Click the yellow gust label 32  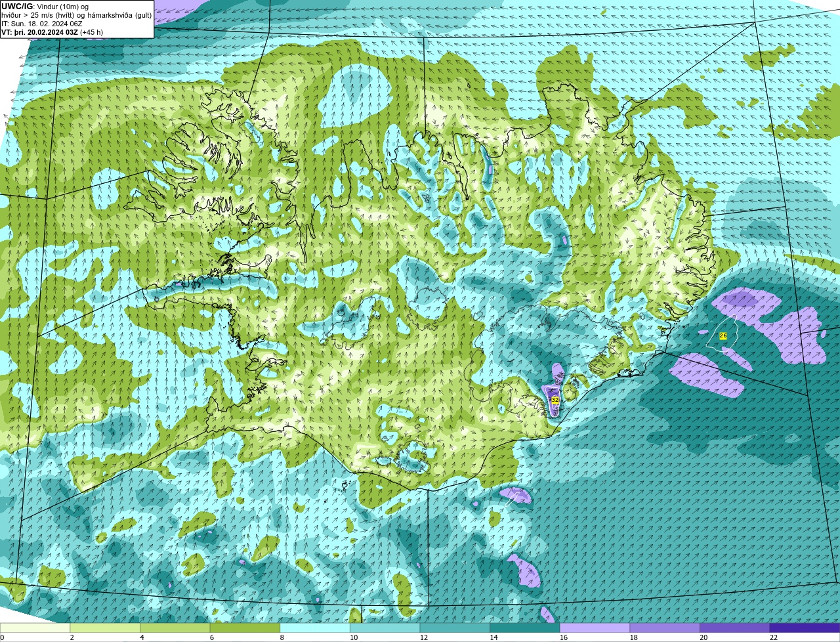[555, 400]
